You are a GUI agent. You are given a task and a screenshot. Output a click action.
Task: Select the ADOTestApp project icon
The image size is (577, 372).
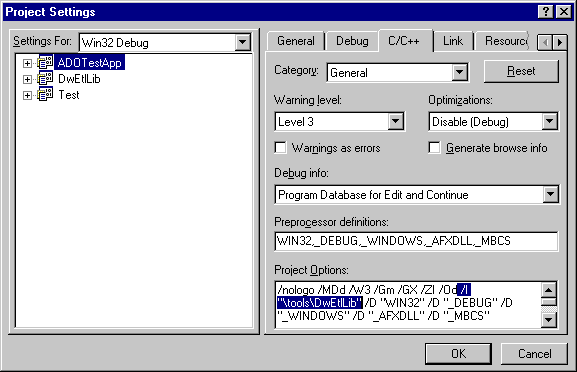[45, 63]
